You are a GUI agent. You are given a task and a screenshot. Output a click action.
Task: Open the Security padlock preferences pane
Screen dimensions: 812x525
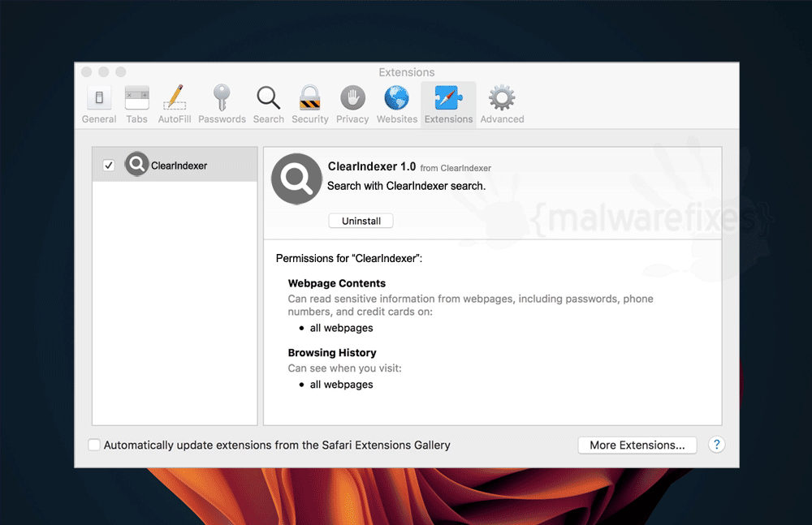(x=309, y=105)
